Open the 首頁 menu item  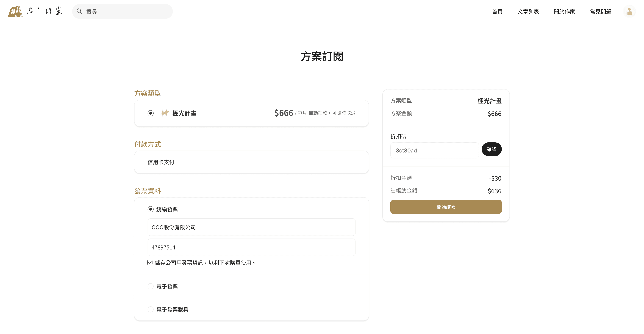point(497,11)
